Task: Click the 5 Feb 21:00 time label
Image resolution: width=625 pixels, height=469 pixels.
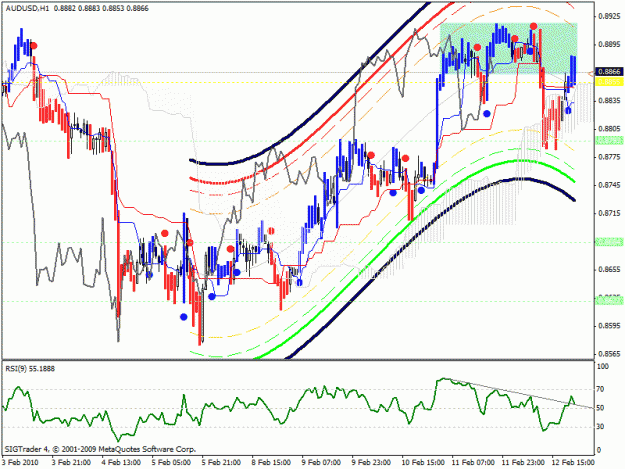Action: click(221, 462)
